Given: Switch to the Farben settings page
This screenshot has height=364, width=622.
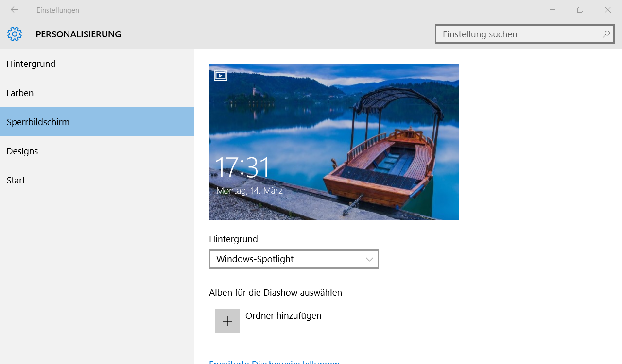Looking at the screenshot, I should click(20, 93).
